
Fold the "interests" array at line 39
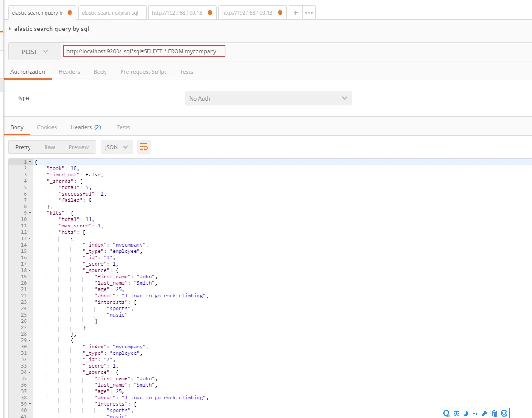(x=30, y=404)
